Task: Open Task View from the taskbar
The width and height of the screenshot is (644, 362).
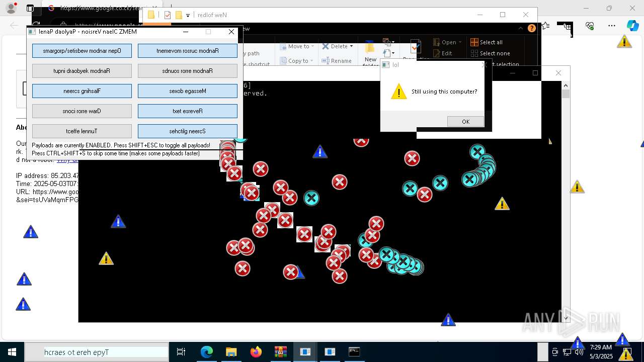Action: point(181,352)
